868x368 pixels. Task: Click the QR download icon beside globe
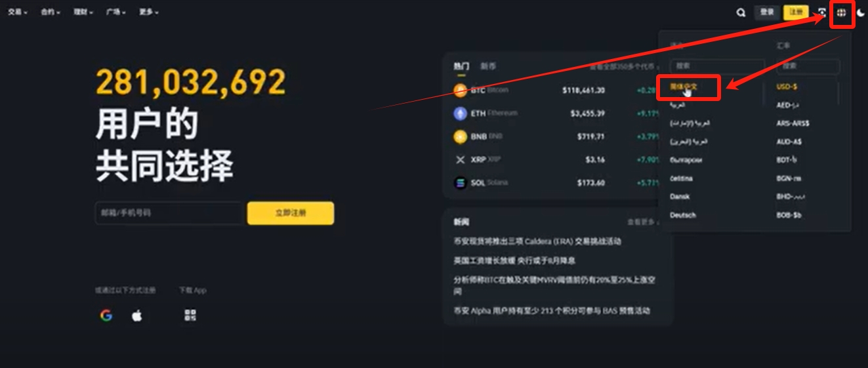tap(822, 12)
